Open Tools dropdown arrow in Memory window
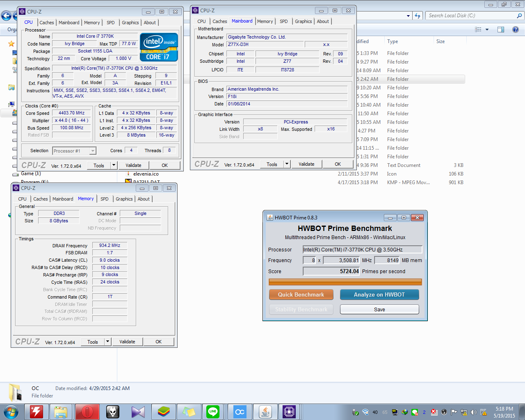Image resolution: width=525 pixels, height=420 pixels. (x=107, y=341)
